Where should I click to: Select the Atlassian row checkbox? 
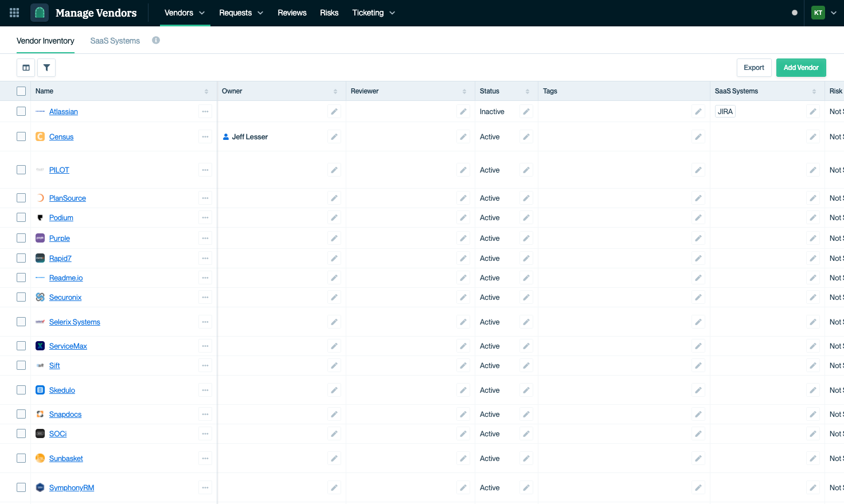click(x=21, y=111)
